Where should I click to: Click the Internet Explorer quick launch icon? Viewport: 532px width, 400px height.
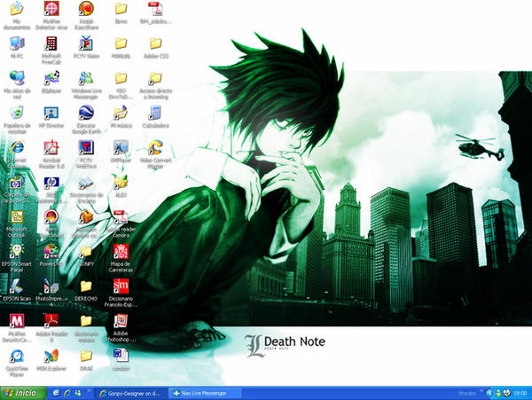click(x=67, y=393)
